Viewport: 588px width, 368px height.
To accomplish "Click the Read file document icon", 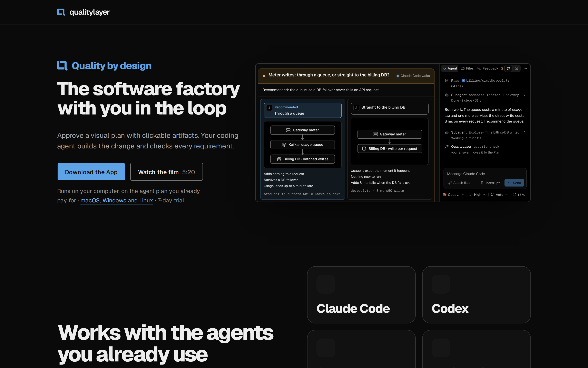I will [x=447, y=81].
